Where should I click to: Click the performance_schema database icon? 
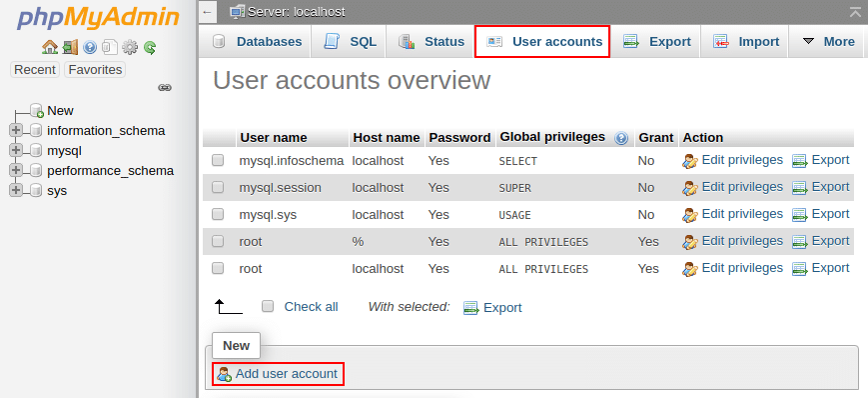[x=36, y=171]
